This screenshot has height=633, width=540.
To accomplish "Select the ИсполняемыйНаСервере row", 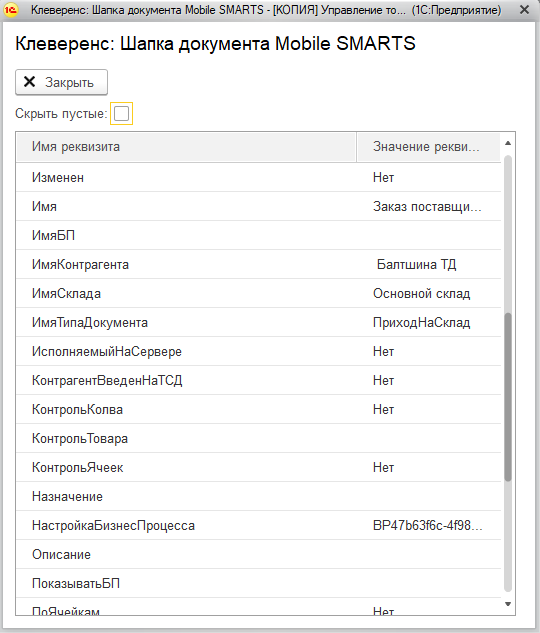I will pyautogui.click(x=258, y=352).
